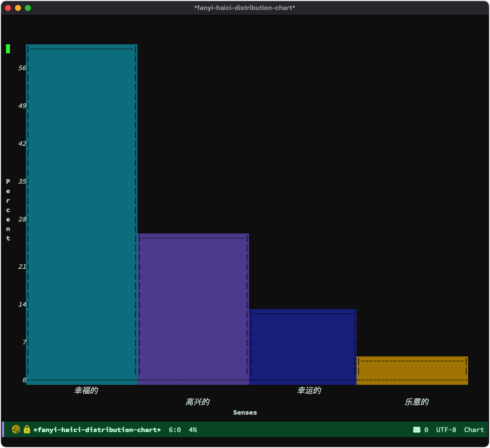Click the orange 乐意的 bar
The image size is (490, 448).
[412, 370]
